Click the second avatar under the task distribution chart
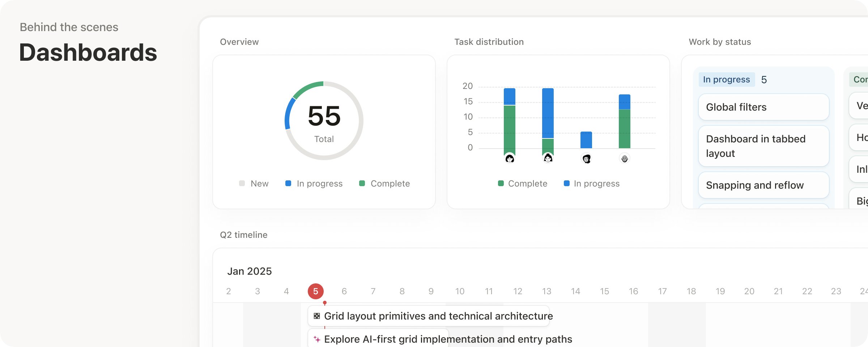This screenshot has height=347, width=868. (548, 158)
